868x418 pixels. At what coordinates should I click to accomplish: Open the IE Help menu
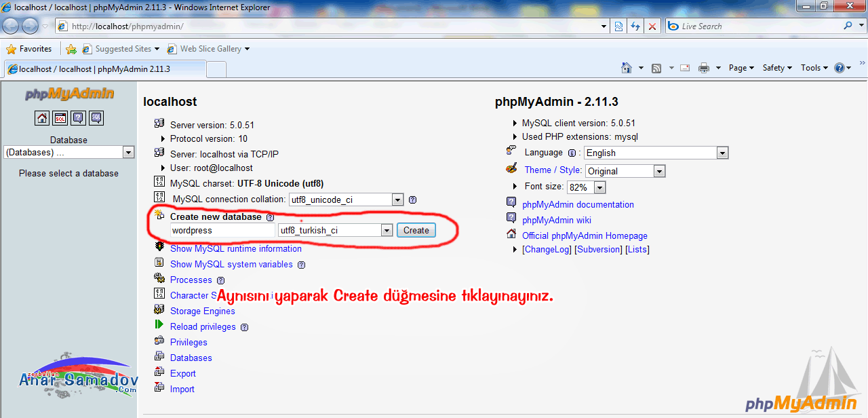(x=843, y=68)
